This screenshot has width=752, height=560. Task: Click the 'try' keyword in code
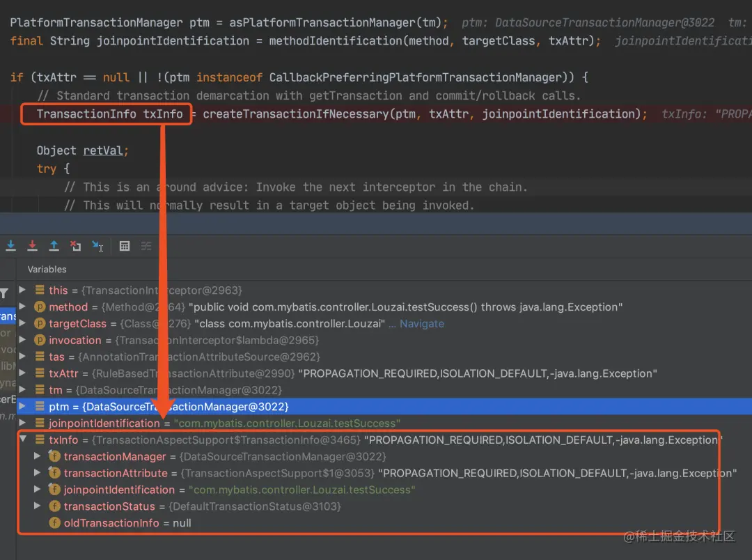(x=47, y=169)
